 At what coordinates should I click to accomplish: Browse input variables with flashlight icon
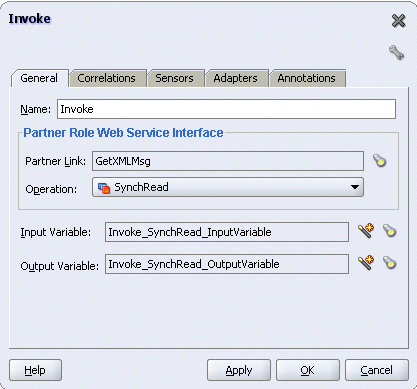pyautogui.click(x=389, y=230)
